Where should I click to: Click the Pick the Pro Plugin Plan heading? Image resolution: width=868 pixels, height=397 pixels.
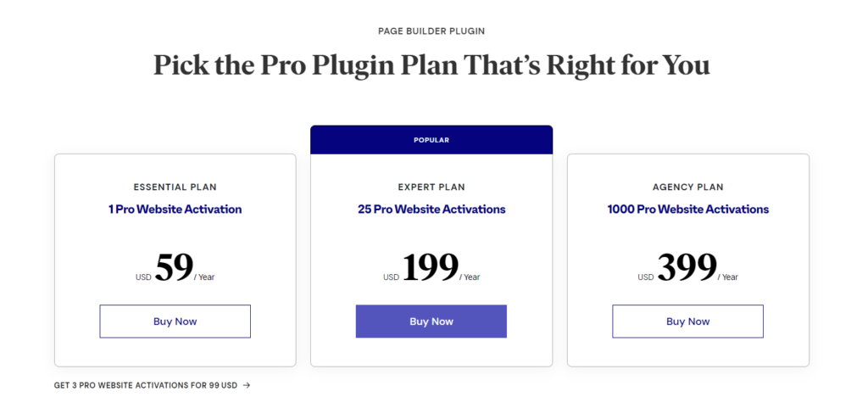point(431,66)
